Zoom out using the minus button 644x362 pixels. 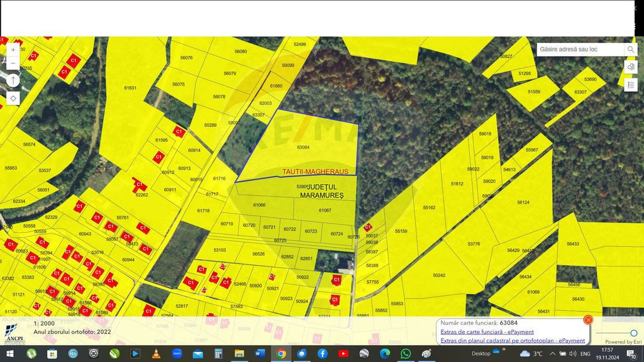[x=13, y=63]
